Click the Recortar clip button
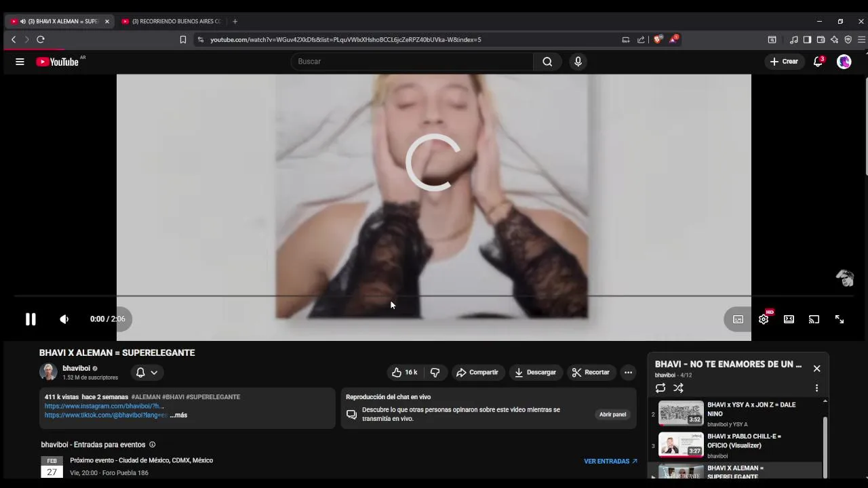The height and width of the screenshot is (488, 868). click(591, 372)
